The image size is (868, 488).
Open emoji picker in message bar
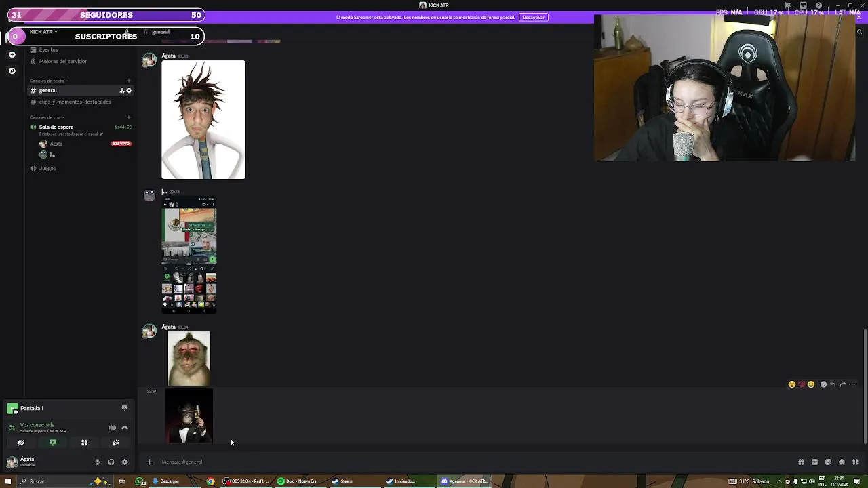click(x=842, y=462)
